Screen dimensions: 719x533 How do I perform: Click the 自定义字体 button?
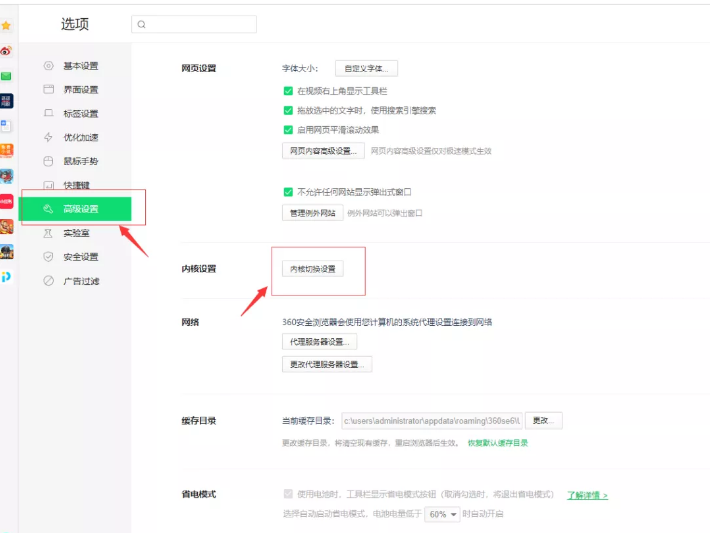pyautogui.click(x=366, y=68)
